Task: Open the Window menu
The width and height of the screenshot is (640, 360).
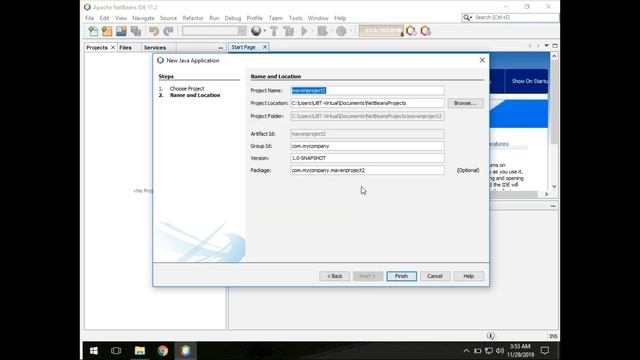Action: [318, 18]
